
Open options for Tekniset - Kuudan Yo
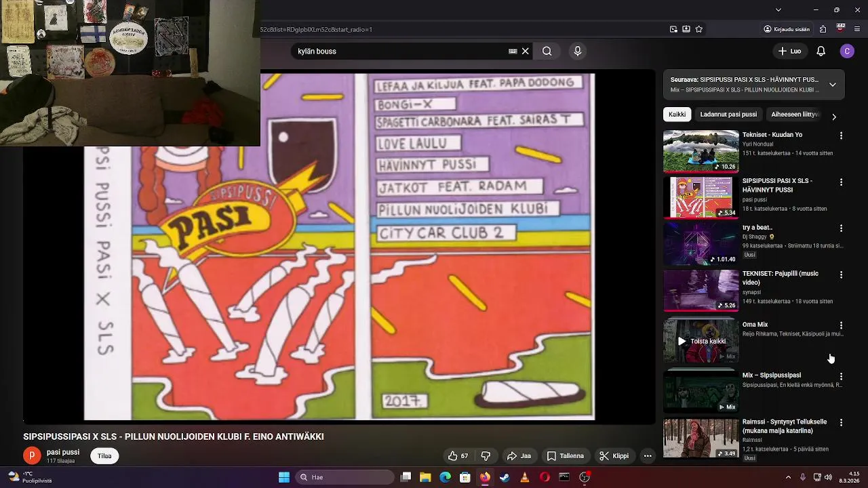(841, 136)
